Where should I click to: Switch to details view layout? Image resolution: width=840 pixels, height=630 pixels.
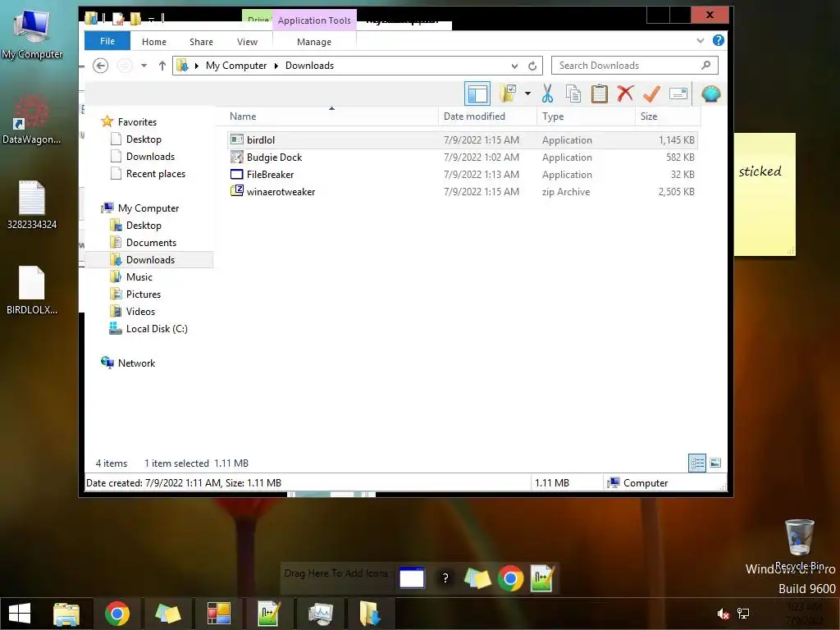coord(697,463)
